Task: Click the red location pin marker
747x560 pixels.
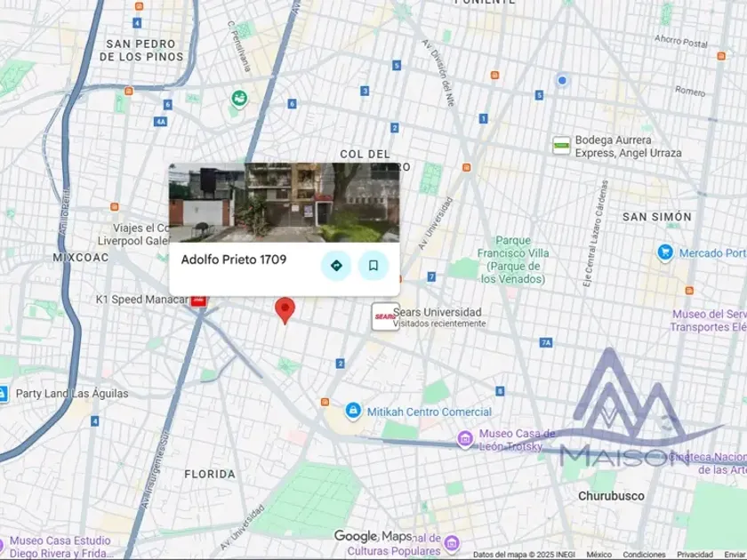Action: coord(285,310)
